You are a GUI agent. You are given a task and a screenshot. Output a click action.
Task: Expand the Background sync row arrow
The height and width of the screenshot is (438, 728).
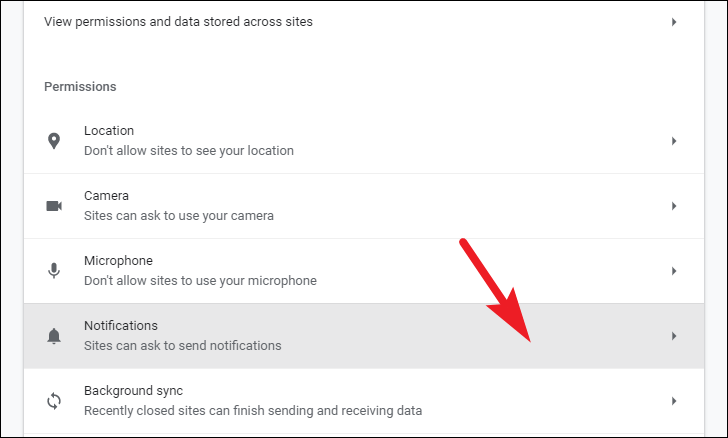(x=674, y=401)
